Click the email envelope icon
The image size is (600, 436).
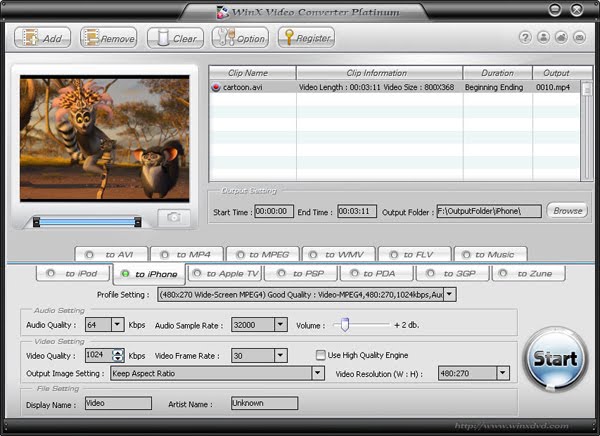(x=579, y=38)
